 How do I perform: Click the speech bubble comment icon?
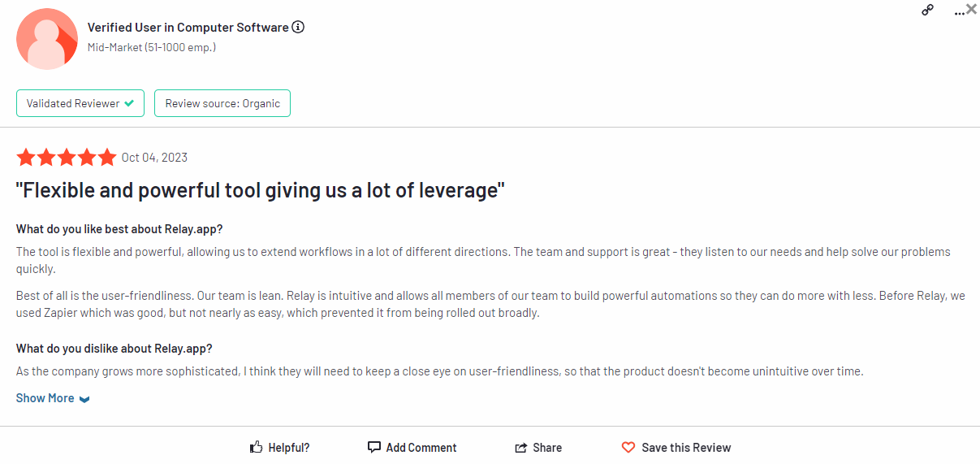(374, 447)
